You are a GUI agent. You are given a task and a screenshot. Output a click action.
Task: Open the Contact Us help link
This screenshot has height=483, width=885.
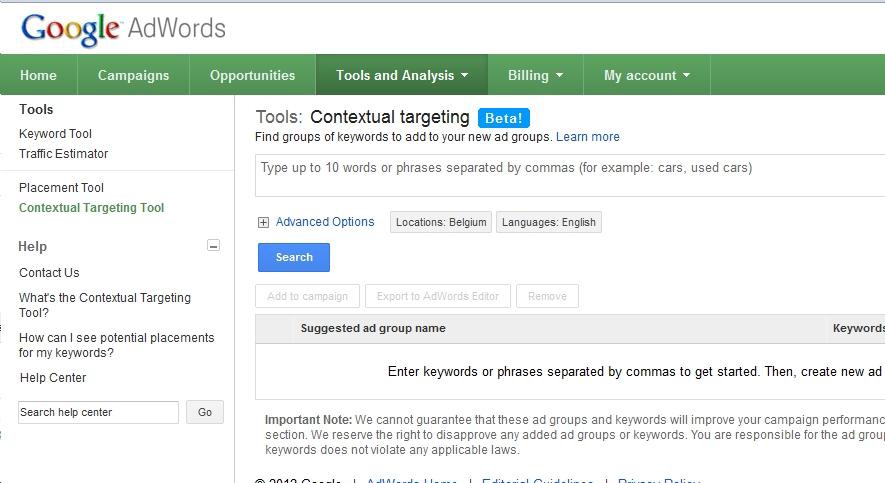tap(49, 273)
